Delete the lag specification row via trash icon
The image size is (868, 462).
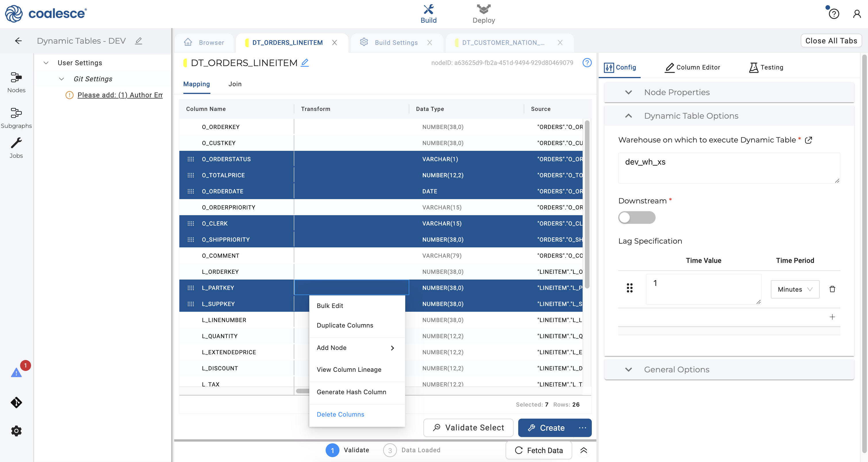click(x=832, y=289)
